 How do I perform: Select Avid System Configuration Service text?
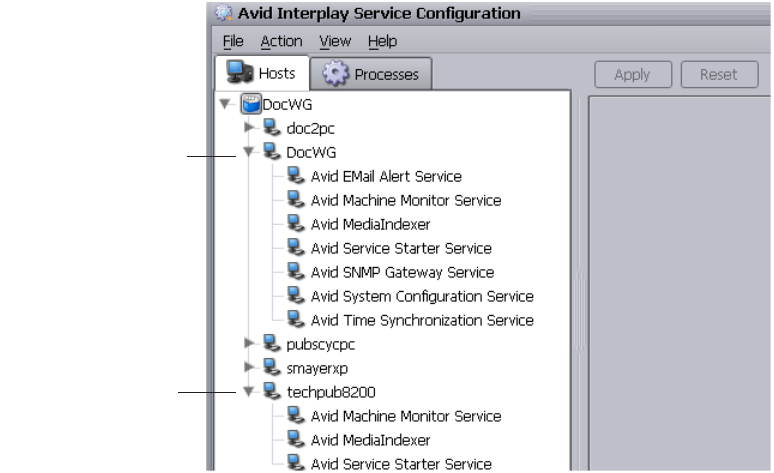tap(423, 296)
